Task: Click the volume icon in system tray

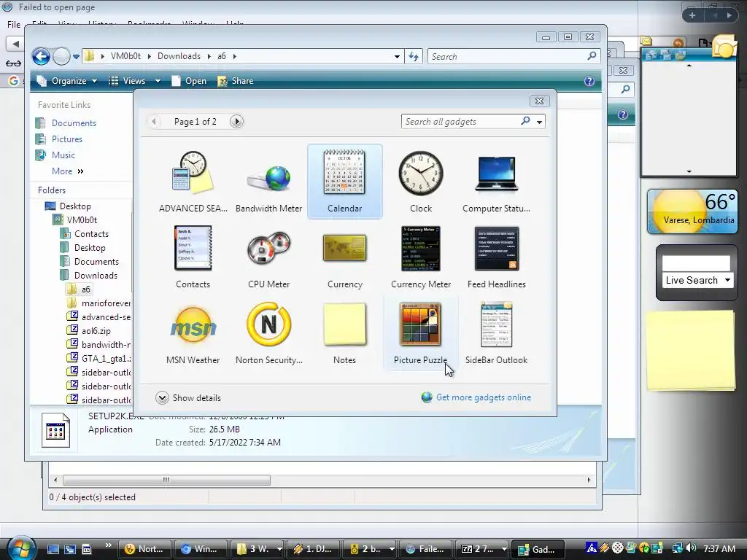Action: point(692,548)
